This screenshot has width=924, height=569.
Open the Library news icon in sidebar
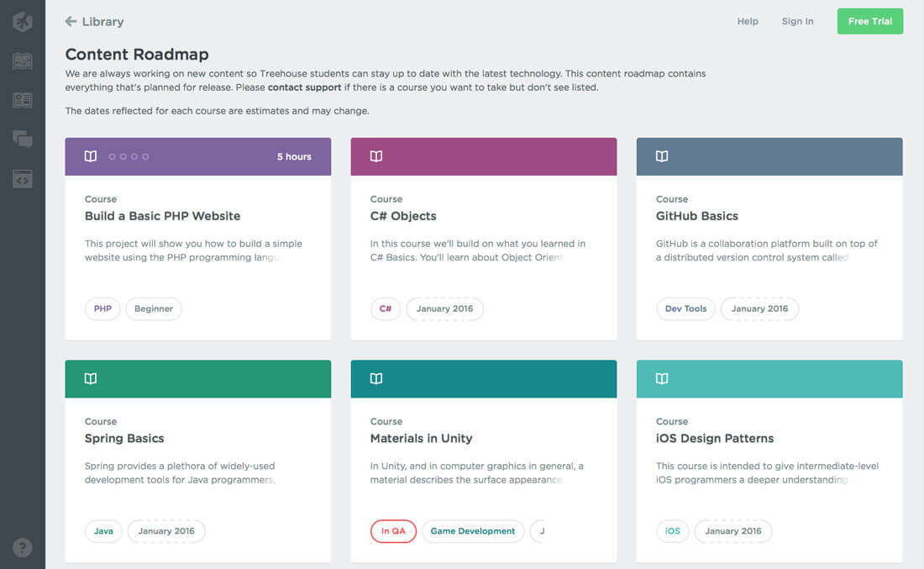pos(23,100)
